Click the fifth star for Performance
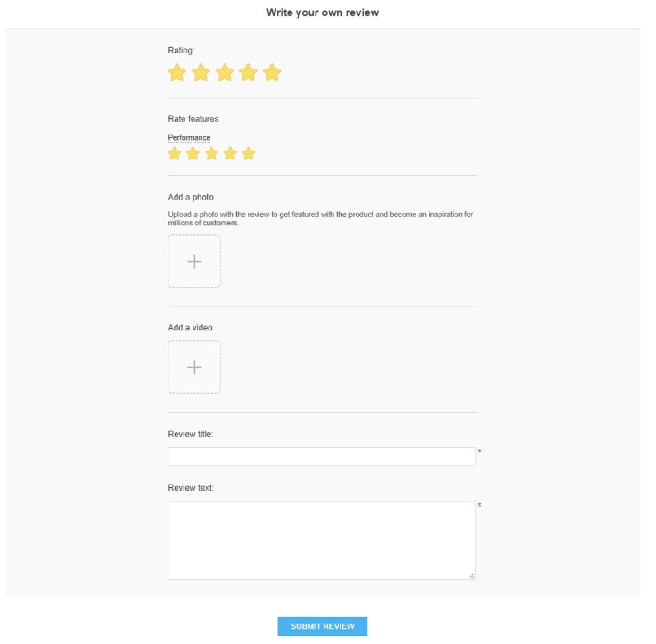This screenshot has width=656, height=644. 248,153
